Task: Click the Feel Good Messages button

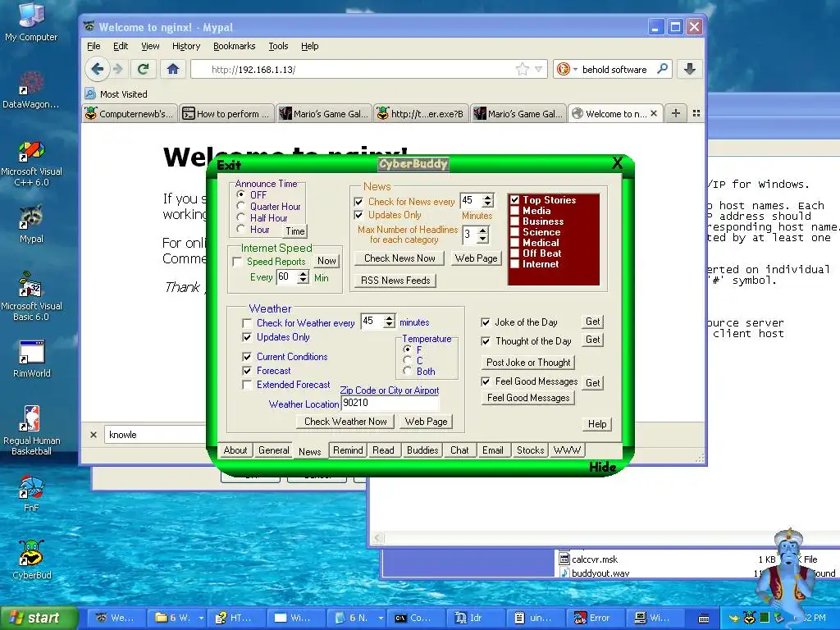Action: (x=528, y=398)
